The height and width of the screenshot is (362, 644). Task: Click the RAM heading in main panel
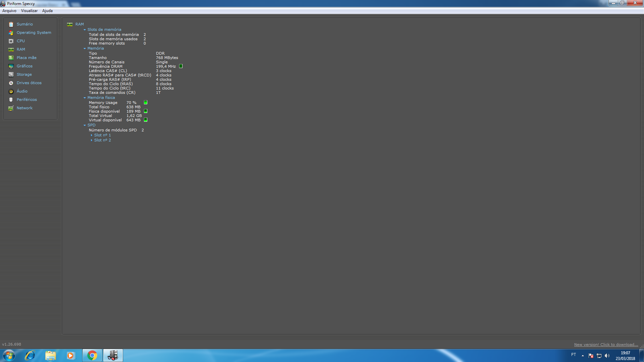pos(79,24)
